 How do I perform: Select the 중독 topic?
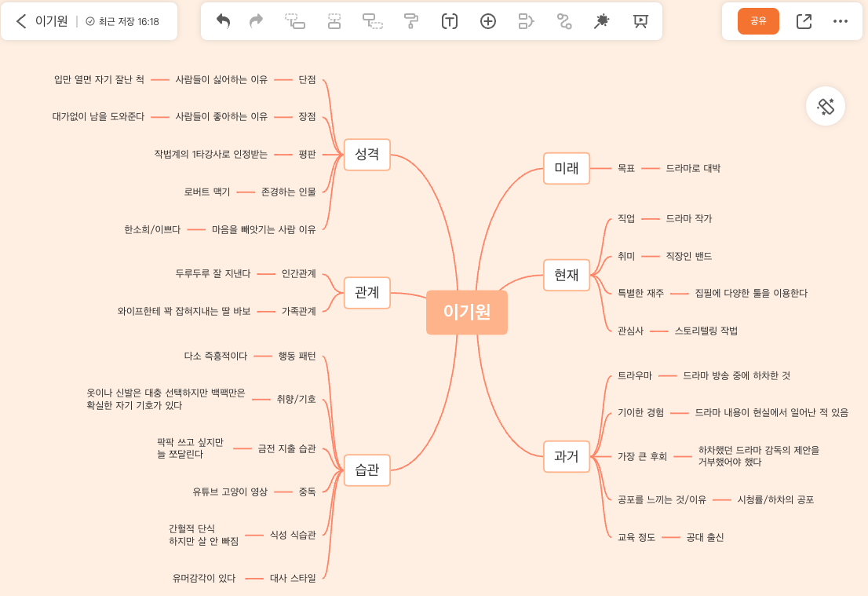[307, 492]
